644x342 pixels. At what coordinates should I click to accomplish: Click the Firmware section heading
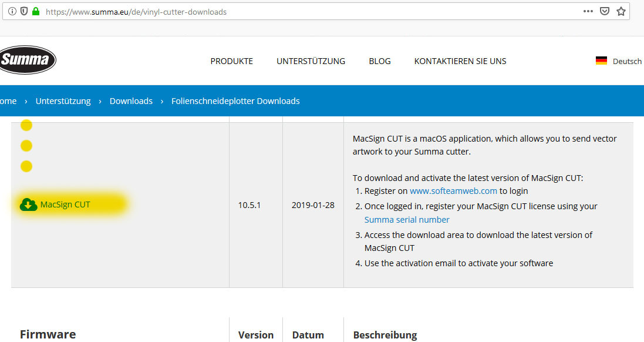tap(48, 334)
